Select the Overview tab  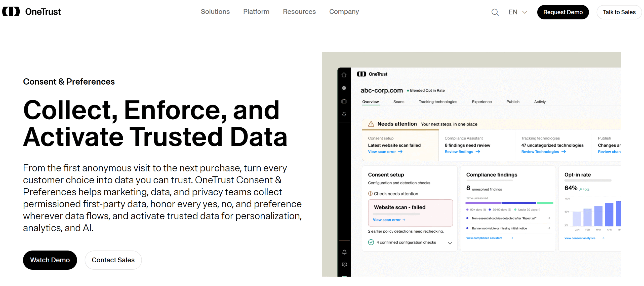(370, 102)
